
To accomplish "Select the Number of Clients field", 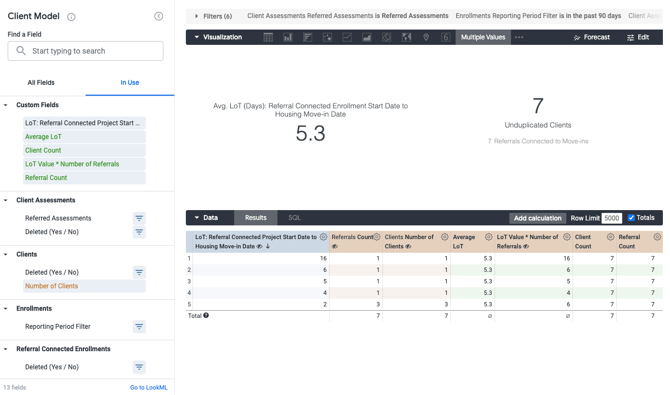I will click(84, 286).
